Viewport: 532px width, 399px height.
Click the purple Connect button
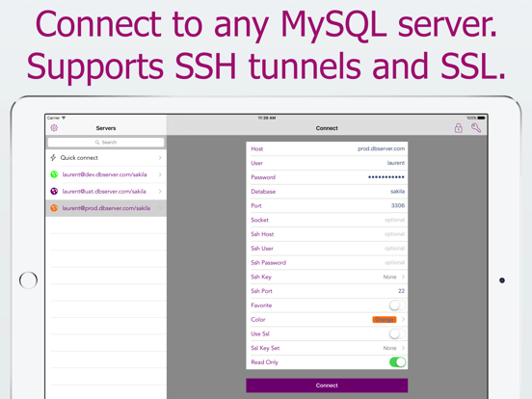click(327, 386)
